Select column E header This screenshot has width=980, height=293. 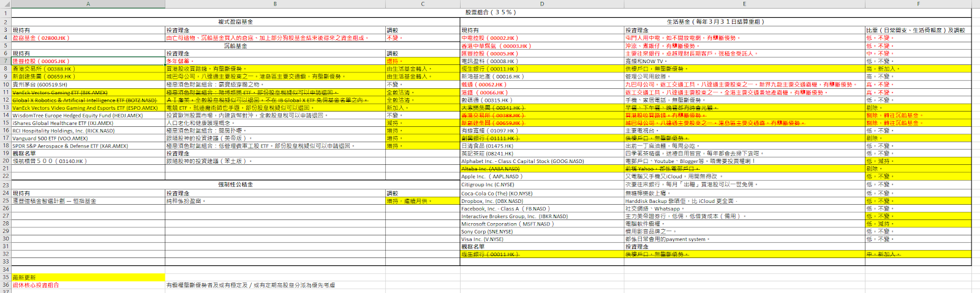pos(744,4)
